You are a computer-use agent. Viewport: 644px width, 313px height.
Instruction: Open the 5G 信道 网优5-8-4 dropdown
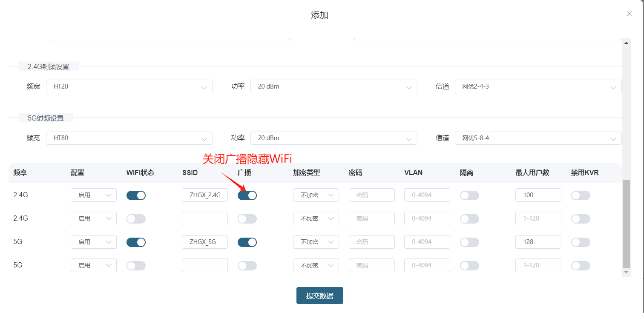pos(538,138)
